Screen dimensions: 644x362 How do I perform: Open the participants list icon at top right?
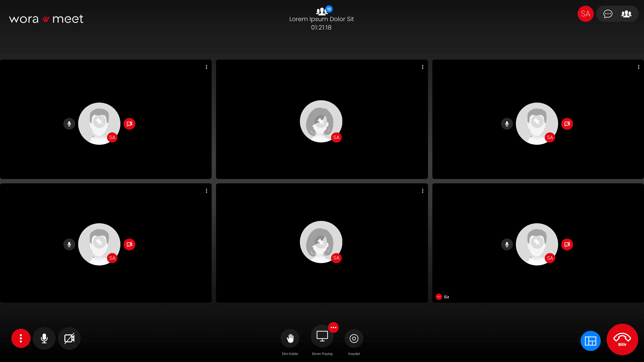click(626, 14)
